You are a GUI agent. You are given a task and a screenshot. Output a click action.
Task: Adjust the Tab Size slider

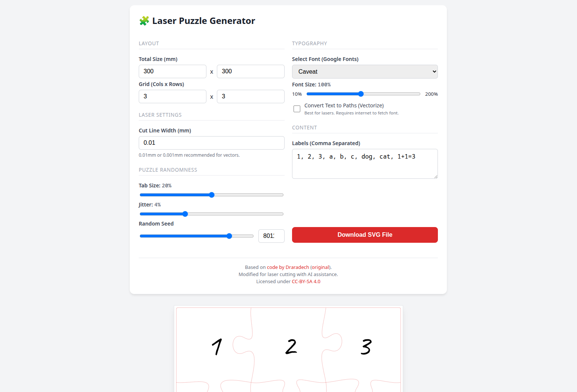(x=211, y=195)
